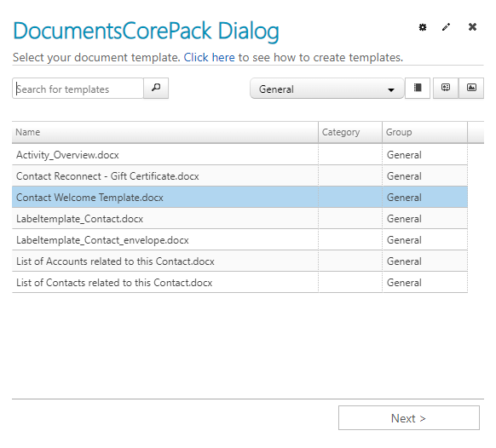Image resolution: width=496 pixels, height=448 pixels.
Task: Select List of Accounts related template
Action: click(x=239, y=261)
